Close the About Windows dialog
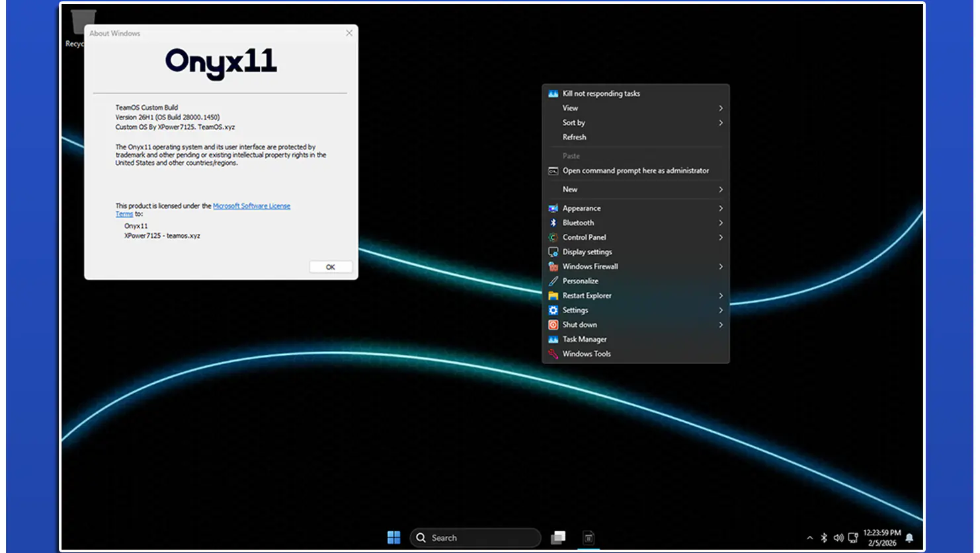 (349, 33)
